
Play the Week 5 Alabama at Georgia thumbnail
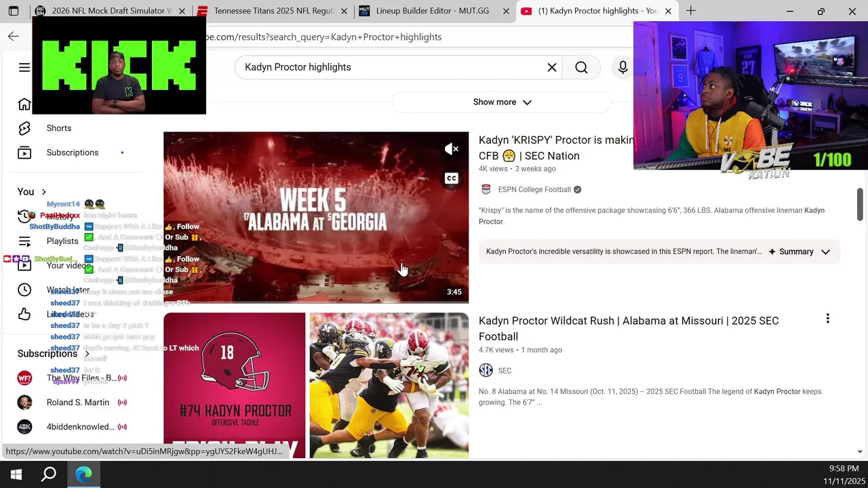pos(316,217)
